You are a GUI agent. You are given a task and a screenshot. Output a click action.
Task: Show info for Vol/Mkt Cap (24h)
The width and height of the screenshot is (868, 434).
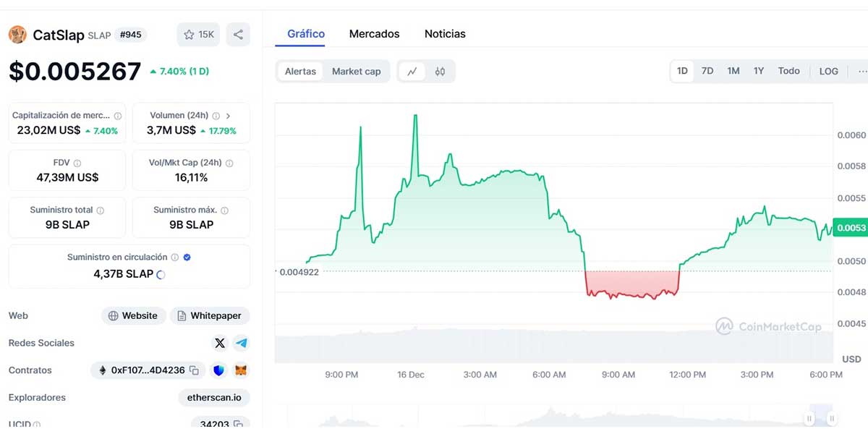pyautogui.click(x=229, y=163)
